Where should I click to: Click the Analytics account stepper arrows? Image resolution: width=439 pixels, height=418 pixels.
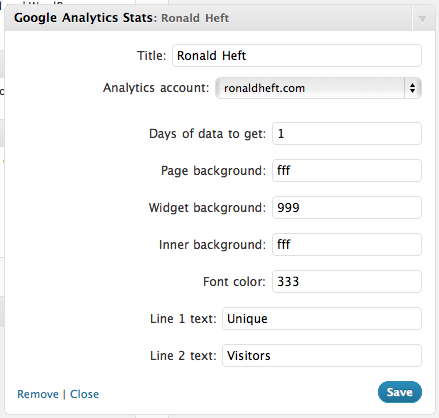coord(413,88)
